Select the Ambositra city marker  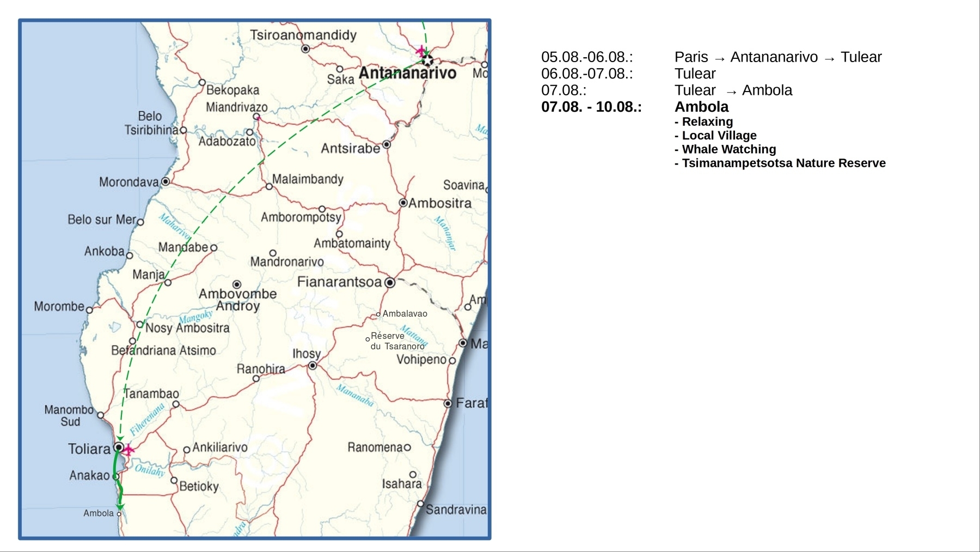click(403, 203)
